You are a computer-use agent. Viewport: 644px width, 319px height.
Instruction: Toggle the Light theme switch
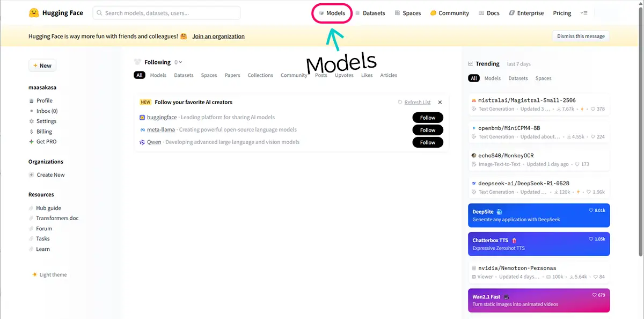coord(50,275)
